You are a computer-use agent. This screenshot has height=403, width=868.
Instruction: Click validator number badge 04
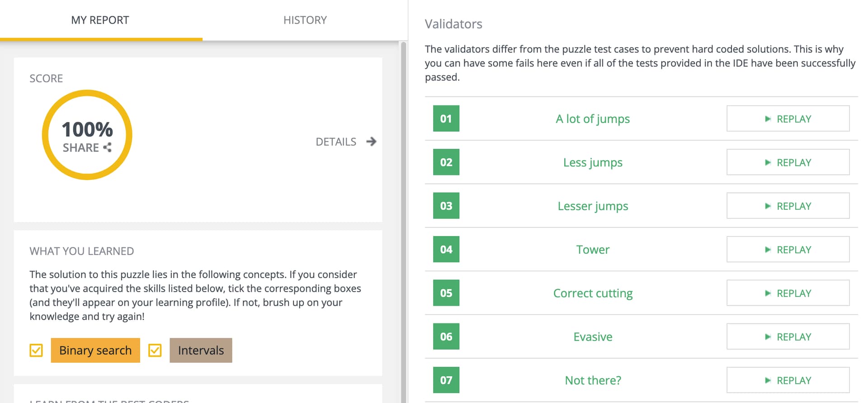pos(446,249)
